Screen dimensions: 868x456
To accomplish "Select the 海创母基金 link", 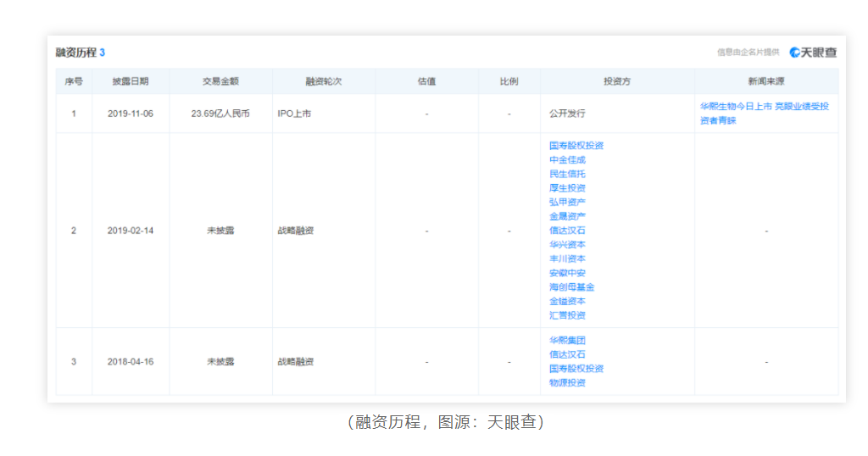I will click(571, 287).
